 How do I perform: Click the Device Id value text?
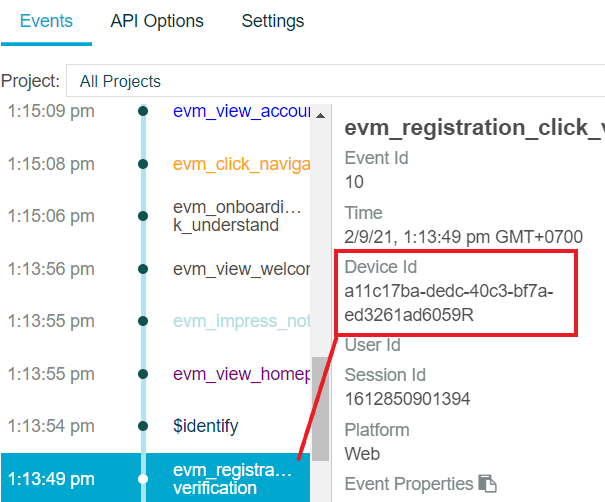[x=449, y=303]
